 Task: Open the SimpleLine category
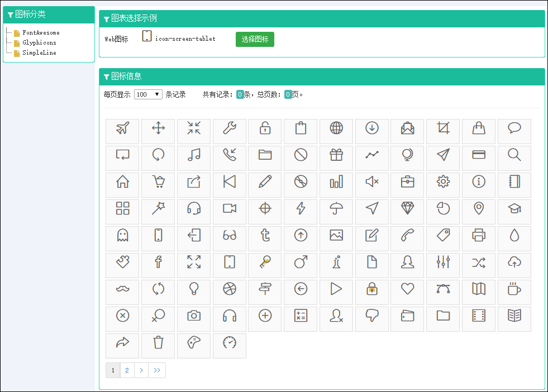click(x=39, y=52)
